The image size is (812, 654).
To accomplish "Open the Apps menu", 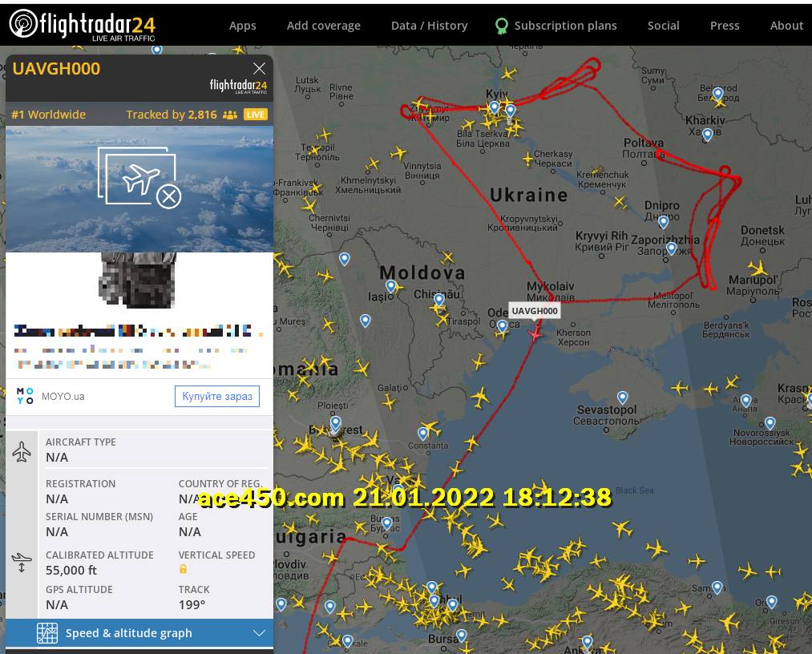I will (242, 26).
